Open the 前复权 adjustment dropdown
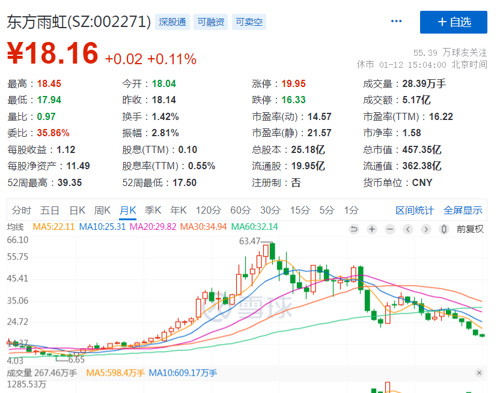This screenshot has height=393, width=500. tap(470, 229)
